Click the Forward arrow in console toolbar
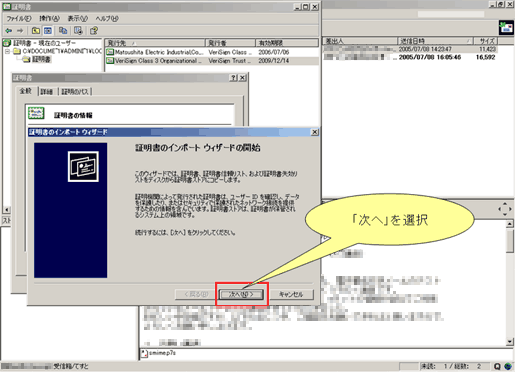The image size is (515, 372). coord(20,31)
